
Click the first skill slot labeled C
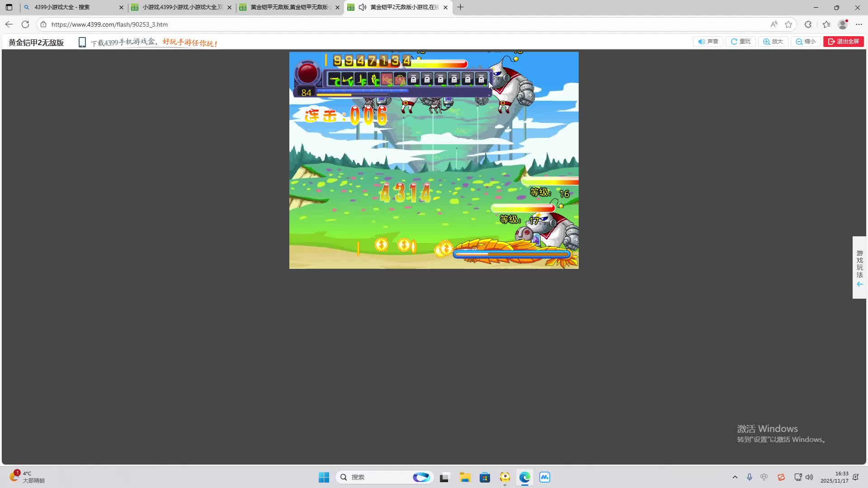tap(335, 80)
